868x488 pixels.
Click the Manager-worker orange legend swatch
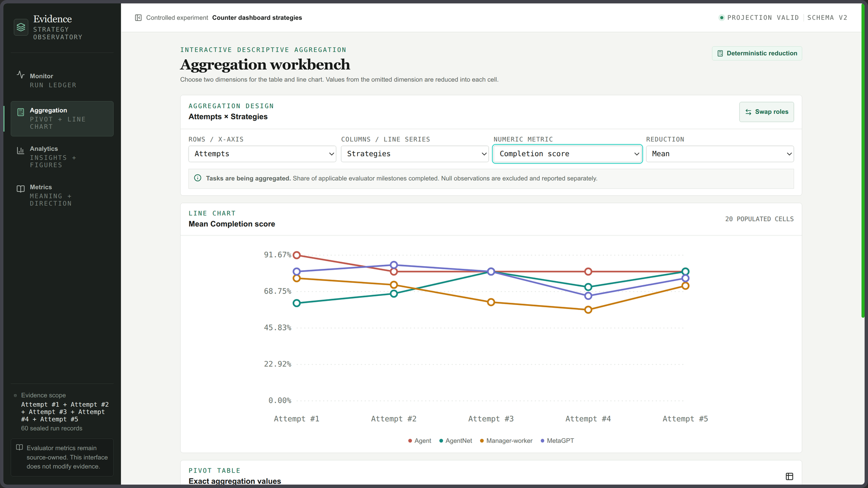tap(482, 441)
